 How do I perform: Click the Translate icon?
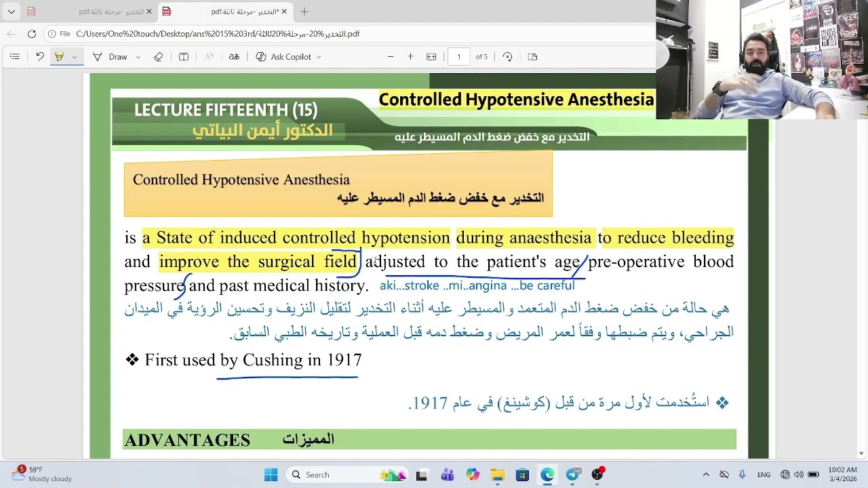pyautogui.click(x=234, y=57)
